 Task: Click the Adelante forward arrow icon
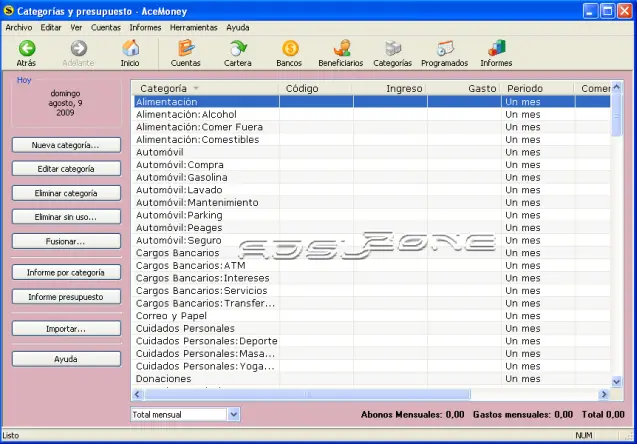coord(78,48)
